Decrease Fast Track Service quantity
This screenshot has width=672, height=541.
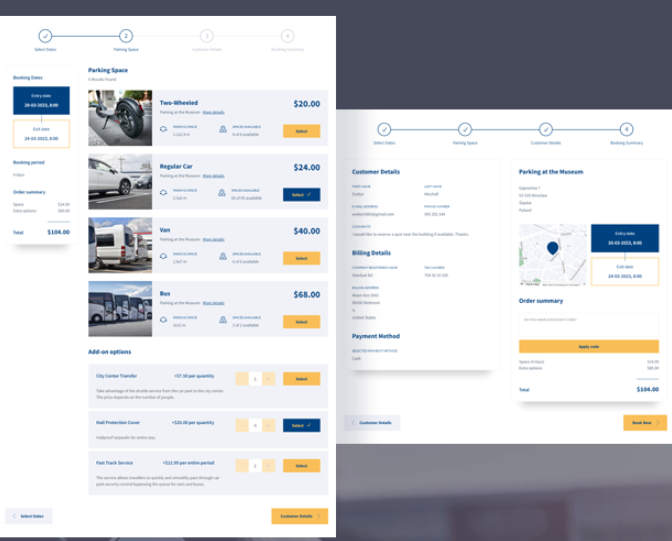(x=242, y=466)
